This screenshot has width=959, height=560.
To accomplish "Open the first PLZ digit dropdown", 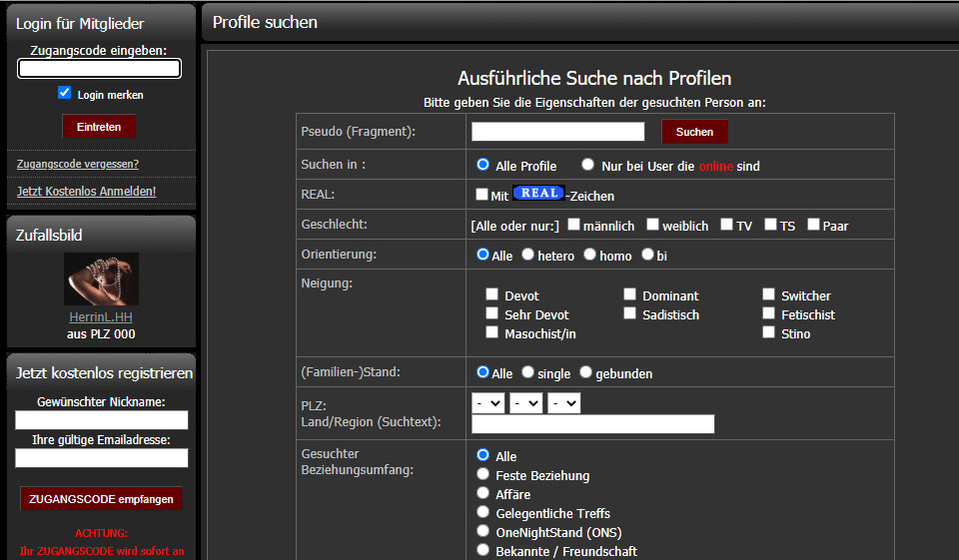I will pyautogui.click(x=487, y=403).
